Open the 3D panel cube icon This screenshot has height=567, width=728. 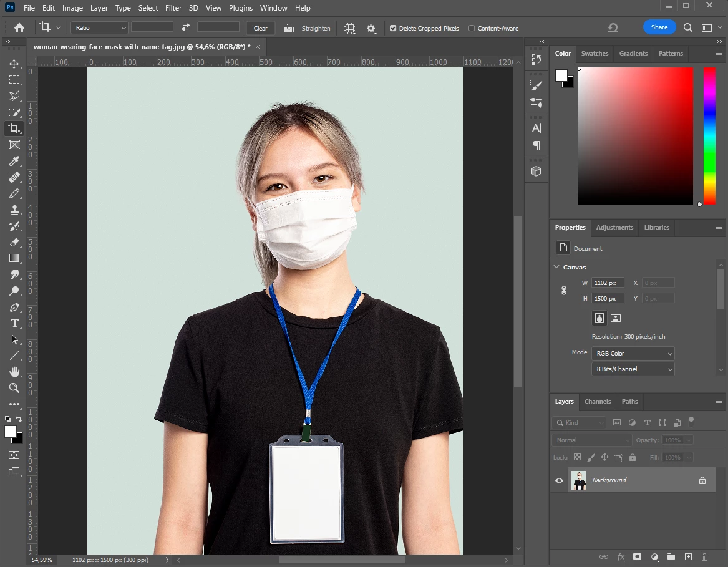(x=536, y=172)
